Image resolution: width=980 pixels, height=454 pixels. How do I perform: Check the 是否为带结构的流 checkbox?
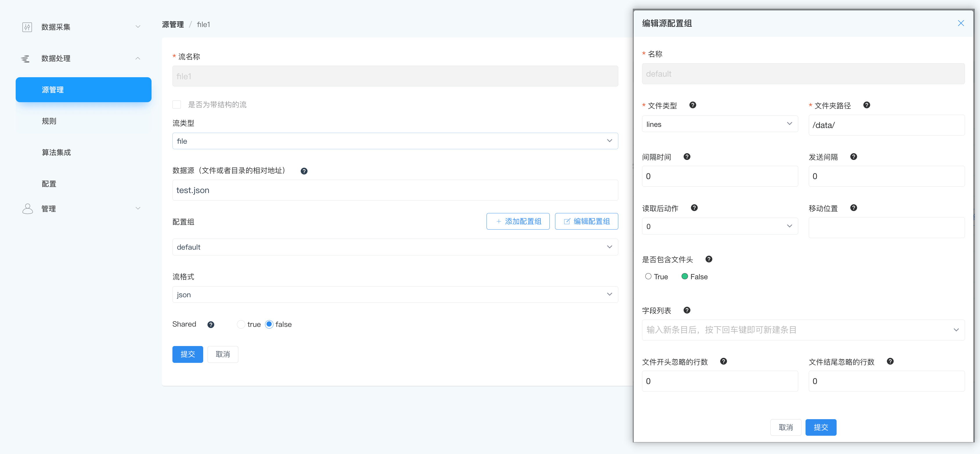176,105
